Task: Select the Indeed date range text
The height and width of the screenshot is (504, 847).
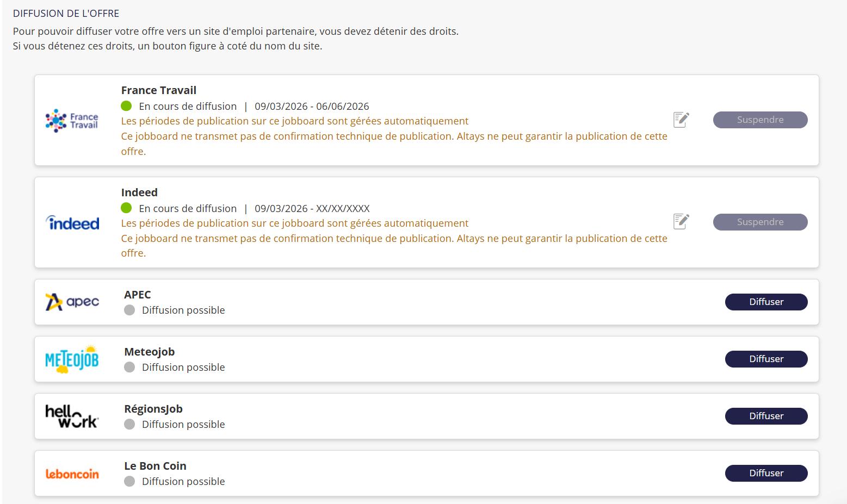Action: click(312, 208)
